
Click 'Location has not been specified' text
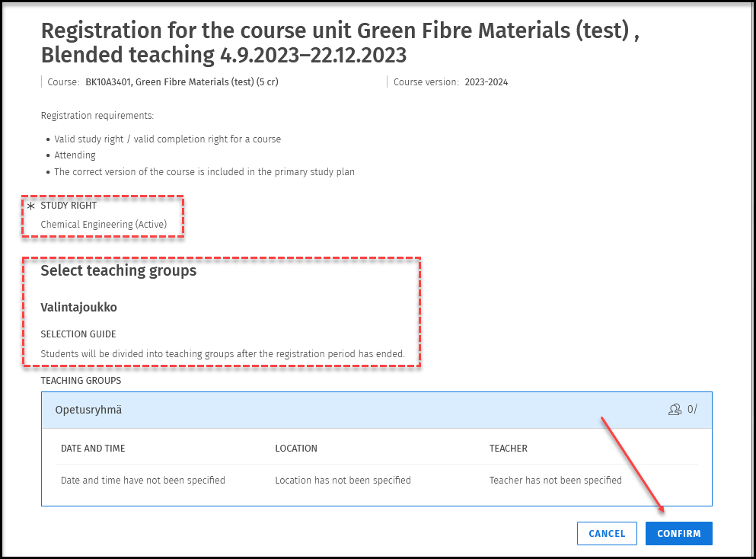[x=343, y=481]
